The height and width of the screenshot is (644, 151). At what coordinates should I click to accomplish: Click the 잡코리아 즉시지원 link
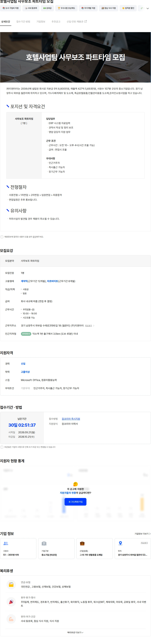[x=71, y=419]
